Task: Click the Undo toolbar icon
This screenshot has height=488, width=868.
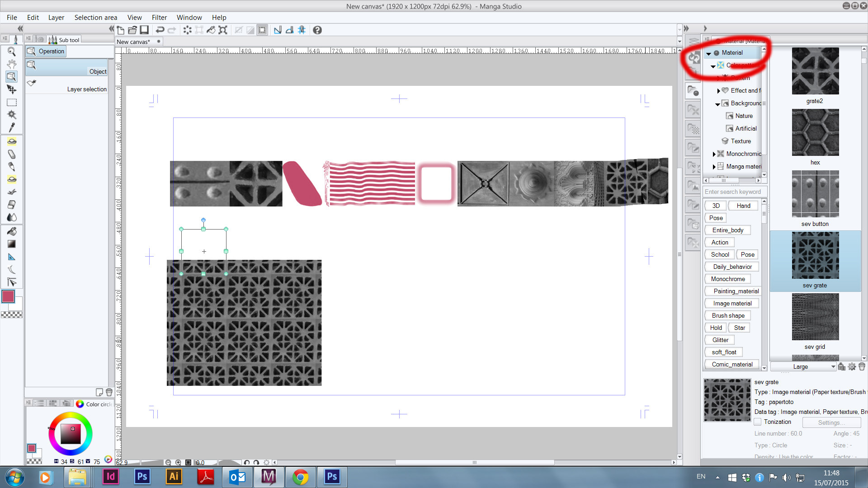Action: click(x=160, y=30)
